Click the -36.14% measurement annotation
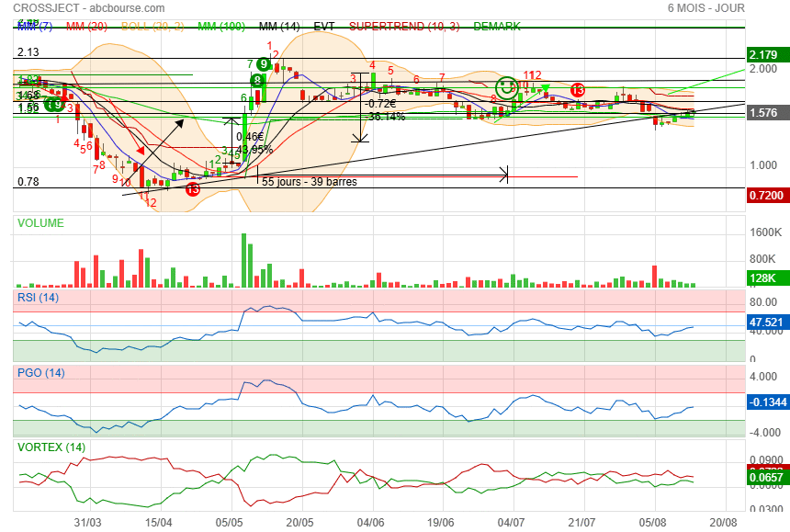This screenshot has width=790, height=532. click(387, 117)
